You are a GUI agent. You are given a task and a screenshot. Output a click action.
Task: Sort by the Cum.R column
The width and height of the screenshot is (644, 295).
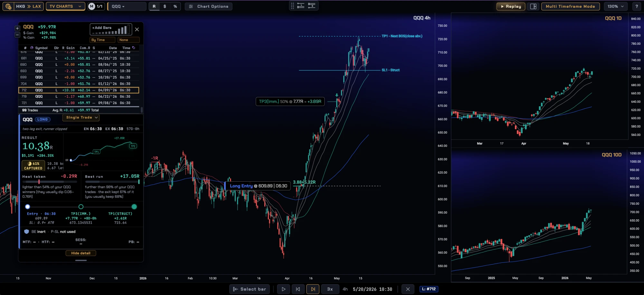(85, 48)
